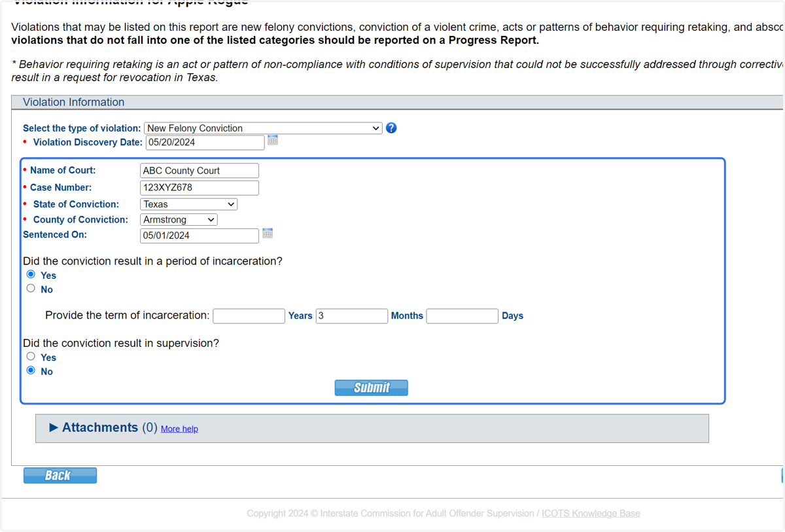Click the Case Number field
The image size is (785, 532).
pos(200,188)
